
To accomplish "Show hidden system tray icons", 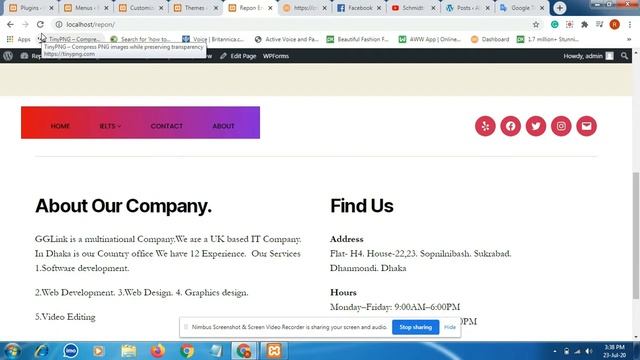I will point(555,351).
